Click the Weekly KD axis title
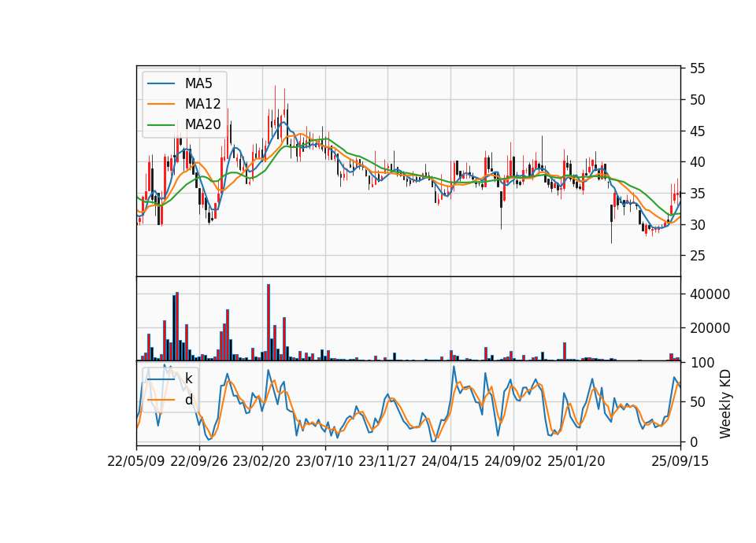 [x=725, y=404]
